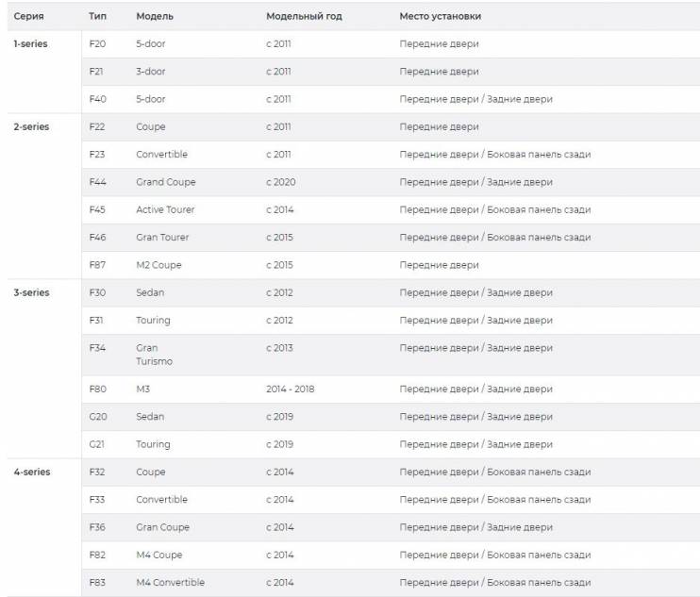Select the G20 type cell
Screen dimensions: 700x597
(x=98, y=417)
